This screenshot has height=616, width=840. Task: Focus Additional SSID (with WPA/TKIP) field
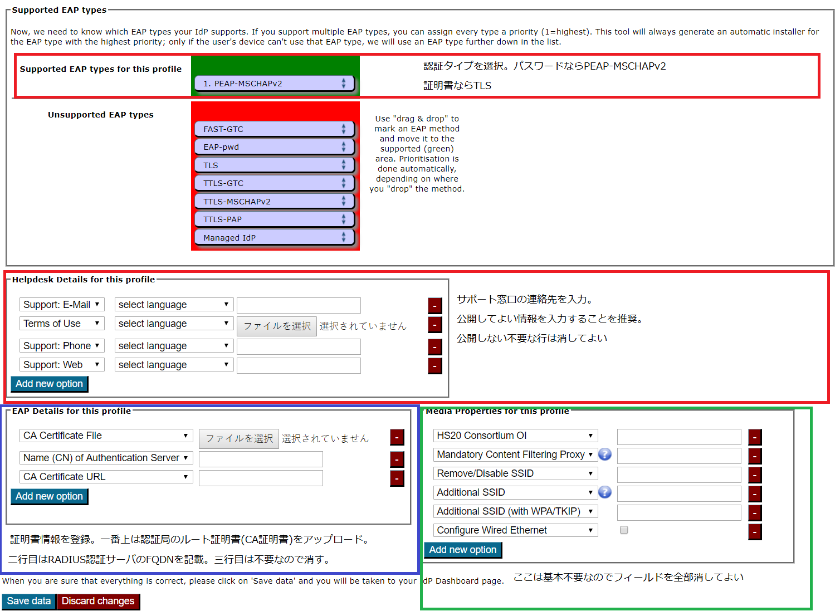coord(679,512)
